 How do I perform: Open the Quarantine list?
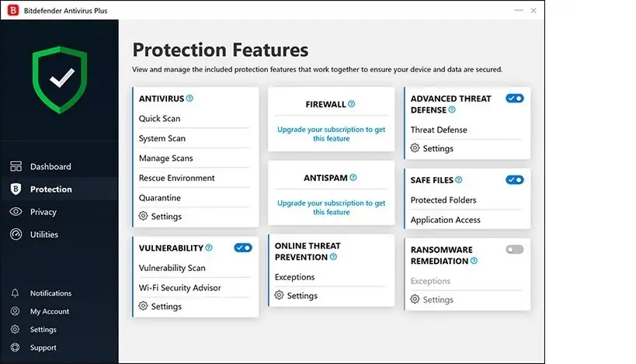[160, 198]
